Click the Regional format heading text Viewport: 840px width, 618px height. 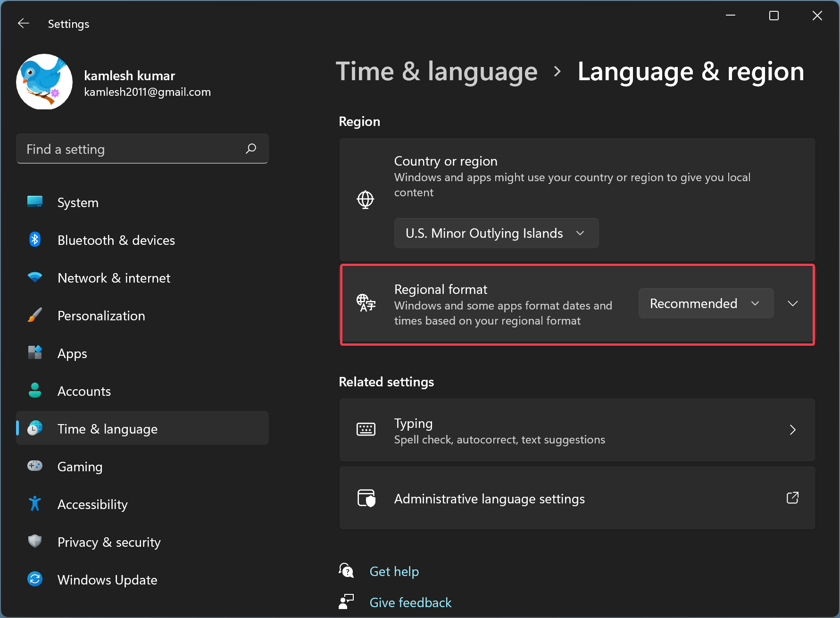pyautogui.click(x=441, y=289)
